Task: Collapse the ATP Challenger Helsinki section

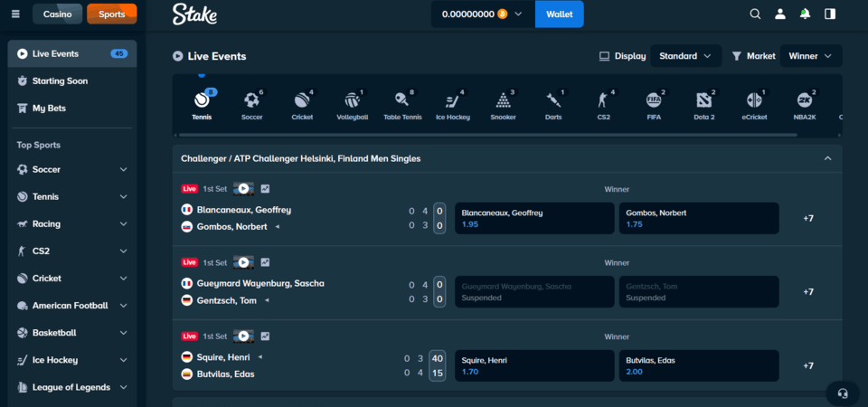Action: (827, 158)
